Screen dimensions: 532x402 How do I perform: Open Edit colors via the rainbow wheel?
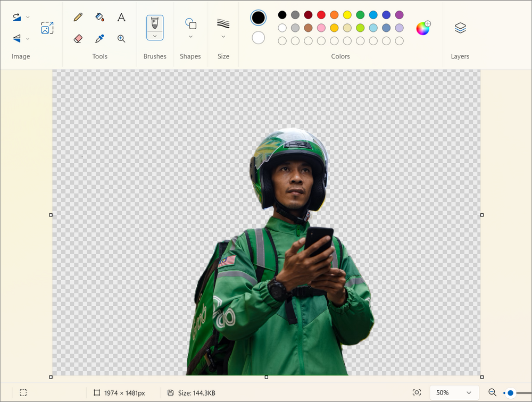[x=423, y=28]
